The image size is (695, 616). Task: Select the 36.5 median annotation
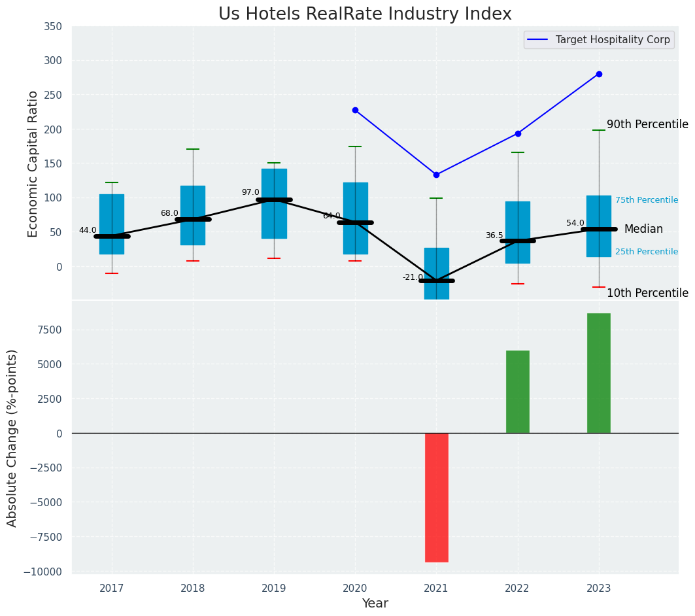[494, 235]
